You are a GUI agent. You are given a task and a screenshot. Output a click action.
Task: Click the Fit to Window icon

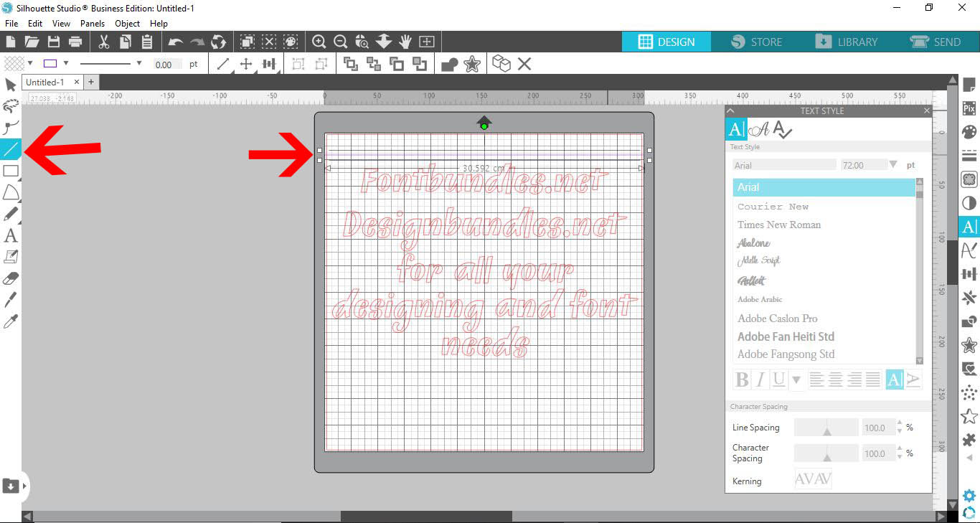(427, 42)
